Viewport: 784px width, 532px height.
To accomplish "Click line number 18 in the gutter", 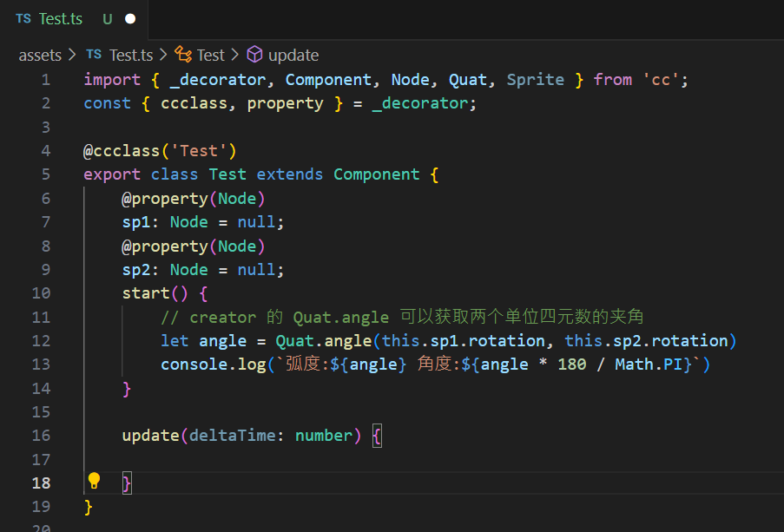I will click(41, 483).
